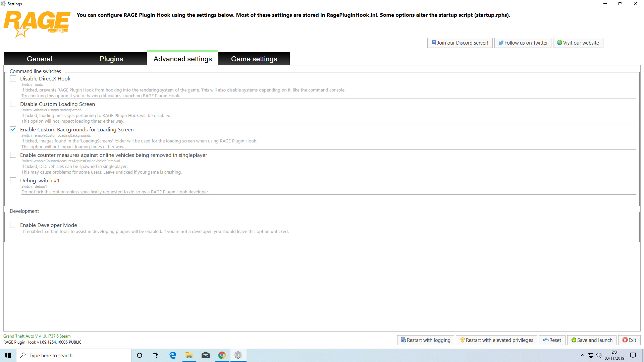Expand the hidden system tray icons chevron
644x362 pixels.
point(583,355)
